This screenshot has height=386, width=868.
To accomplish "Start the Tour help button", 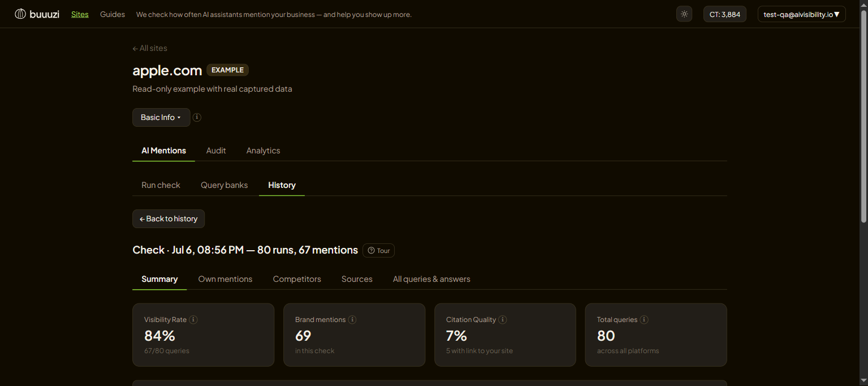I will (379, 250).
